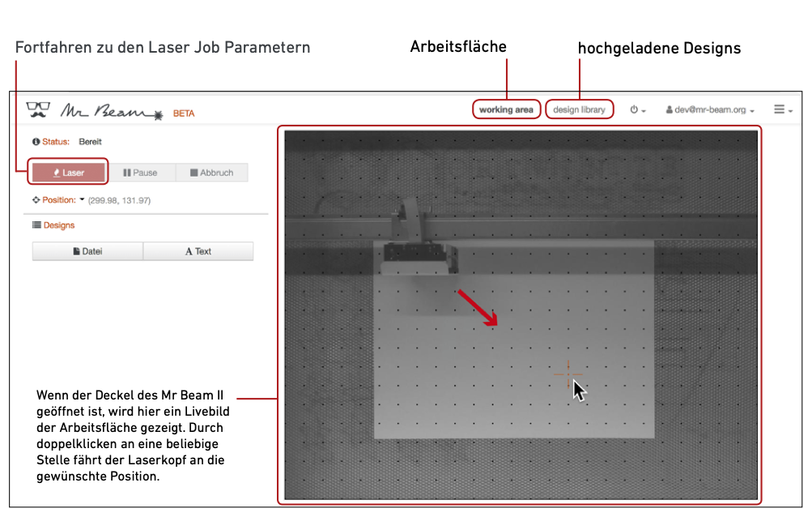Click the Mr Beam glasses logo

pos(38,109)
